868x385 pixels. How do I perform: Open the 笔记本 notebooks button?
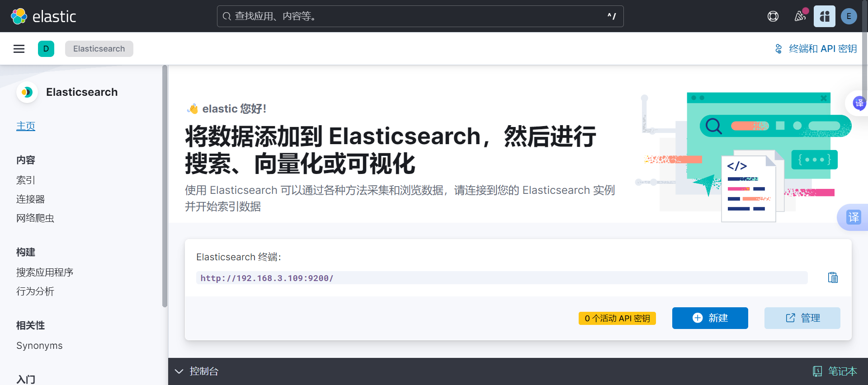835,371
